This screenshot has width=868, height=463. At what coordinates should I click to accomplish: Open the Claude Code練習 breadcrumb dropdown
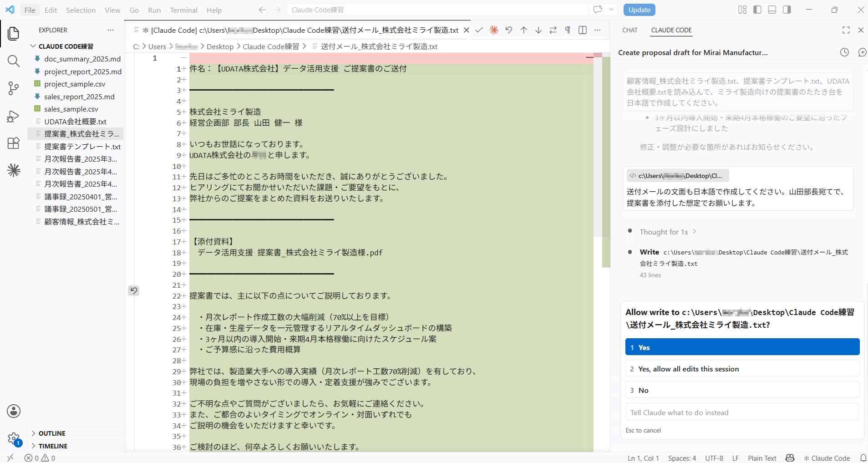271,46
